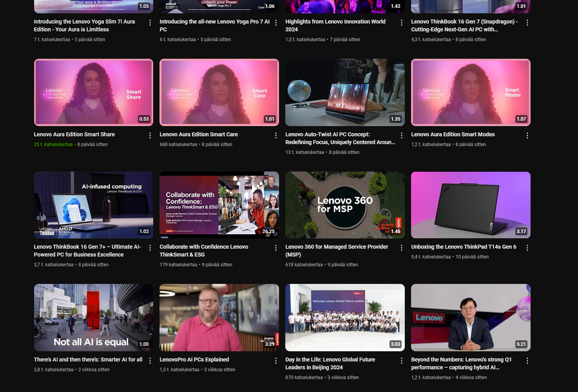Open more options for Auto-Twist AI PC Concept

coord(402,135)
